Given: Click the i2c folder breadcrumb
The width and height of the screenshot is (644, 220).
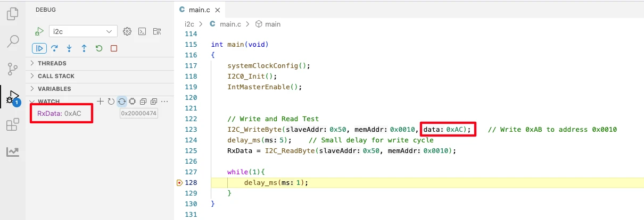Looking at the screenshot, I should click(x=189, y=24).
